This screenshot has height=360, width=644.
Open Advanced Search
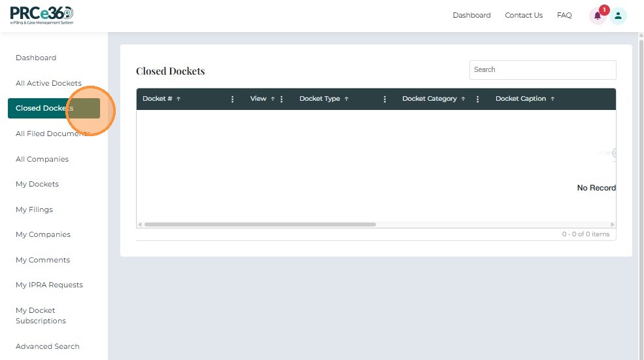(47, 346)
